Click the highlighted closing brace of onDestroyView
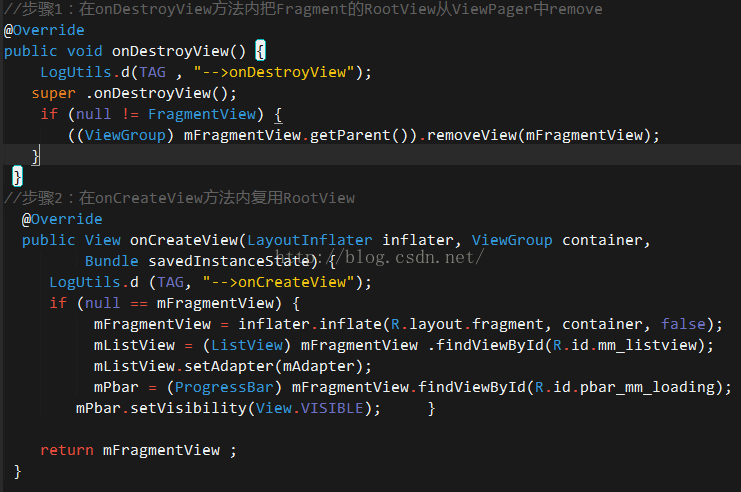 (x=17, y=177)
